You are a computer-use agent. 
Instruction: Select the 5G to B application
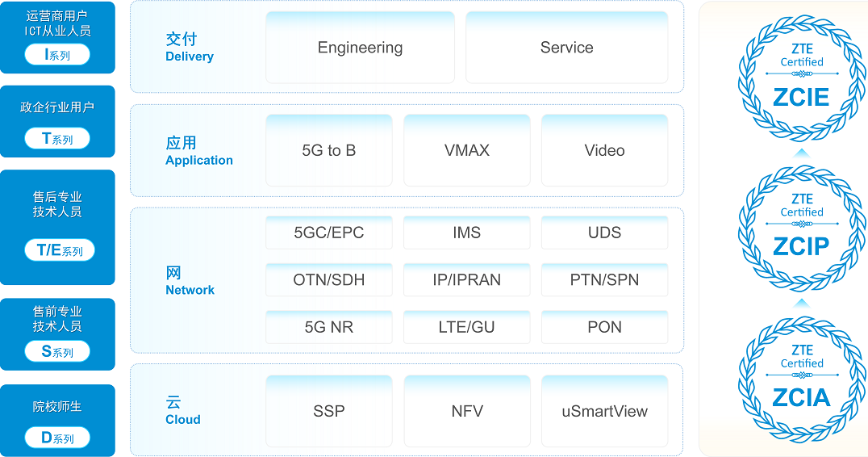(x=329, y=150)
